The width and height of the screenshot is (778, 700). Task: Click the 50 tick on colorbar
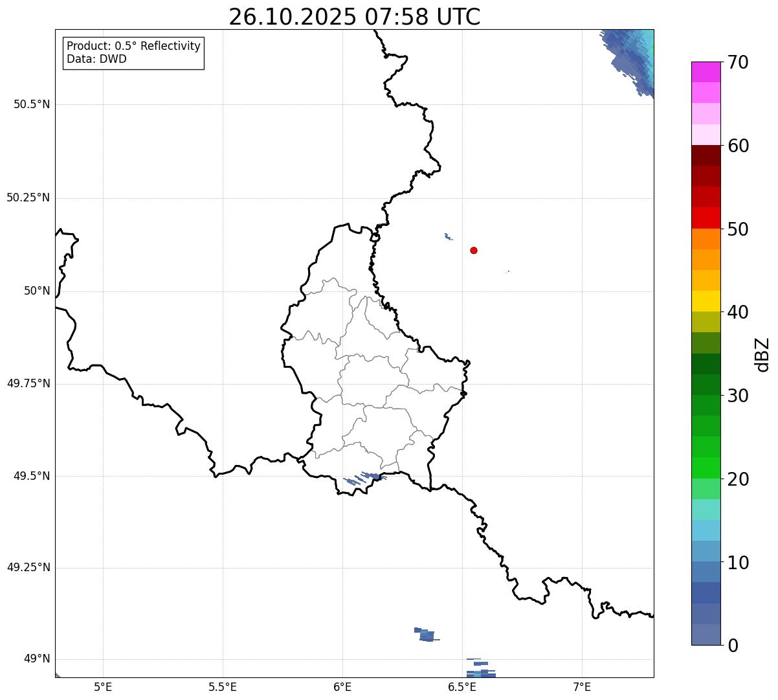(738, 229)
